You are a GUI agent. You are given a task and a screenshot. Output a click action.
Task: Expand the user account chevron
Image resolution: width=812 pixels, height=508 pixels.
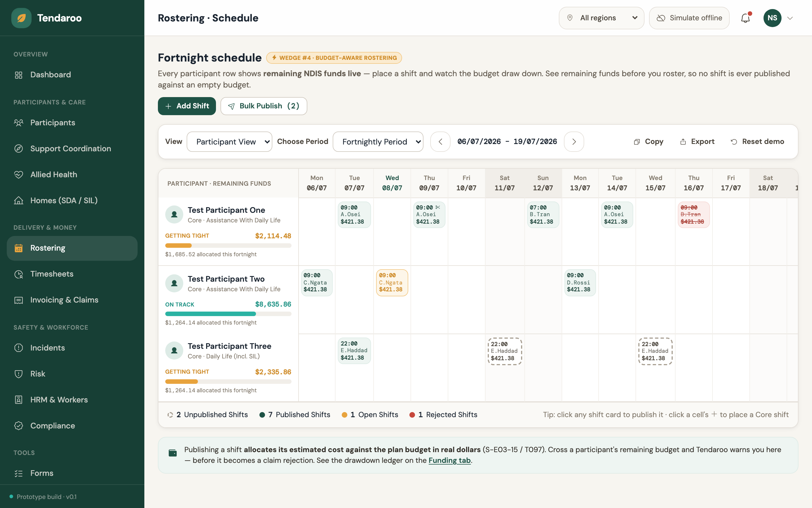point(790,18)
